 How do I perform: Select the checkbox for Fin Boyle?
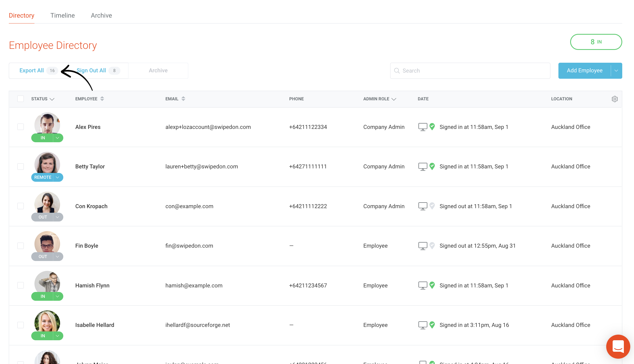21,246
